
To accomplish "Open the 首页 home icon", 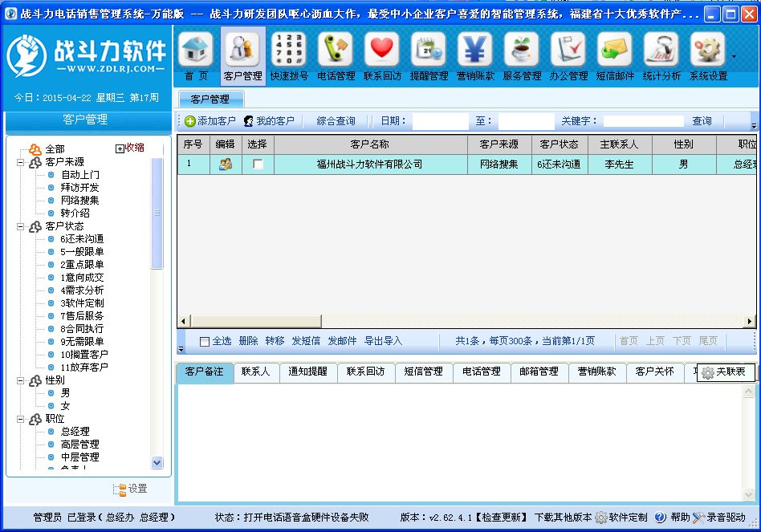I will [x=196, y=49].
